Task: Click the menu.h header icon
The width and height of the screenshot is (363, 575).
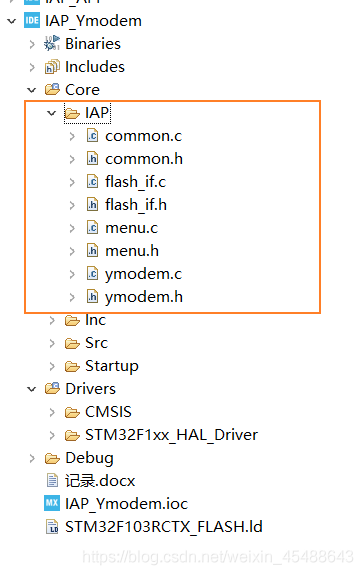Action: 92,251
